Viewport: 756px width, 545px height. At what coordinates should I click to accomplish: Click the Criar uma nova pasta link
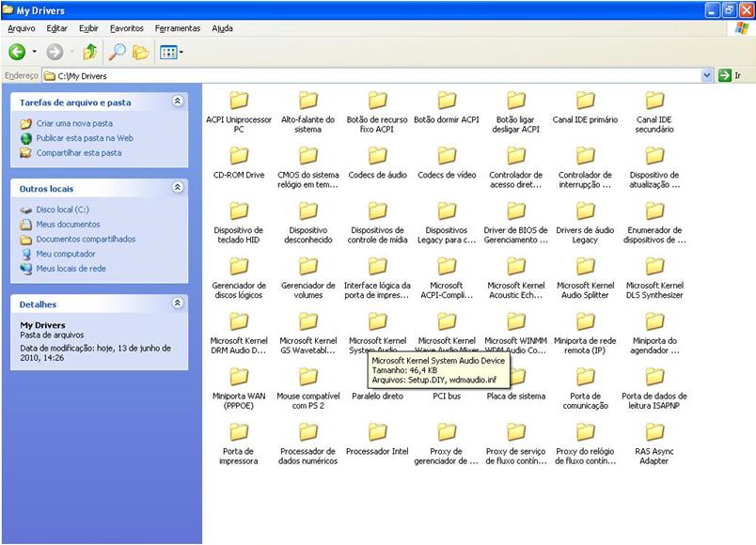click(x=74, y=123)
